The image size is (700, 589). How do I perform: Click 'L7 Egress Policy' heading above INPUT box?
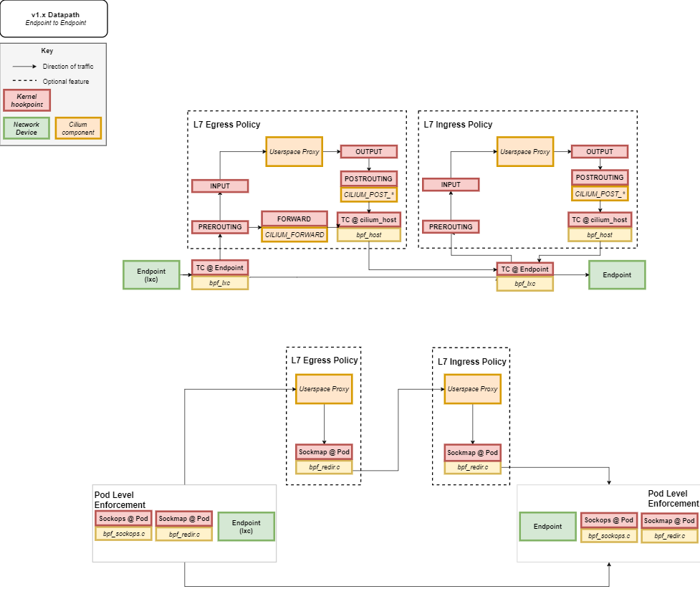pyautogui.click(x=227, y=125)
